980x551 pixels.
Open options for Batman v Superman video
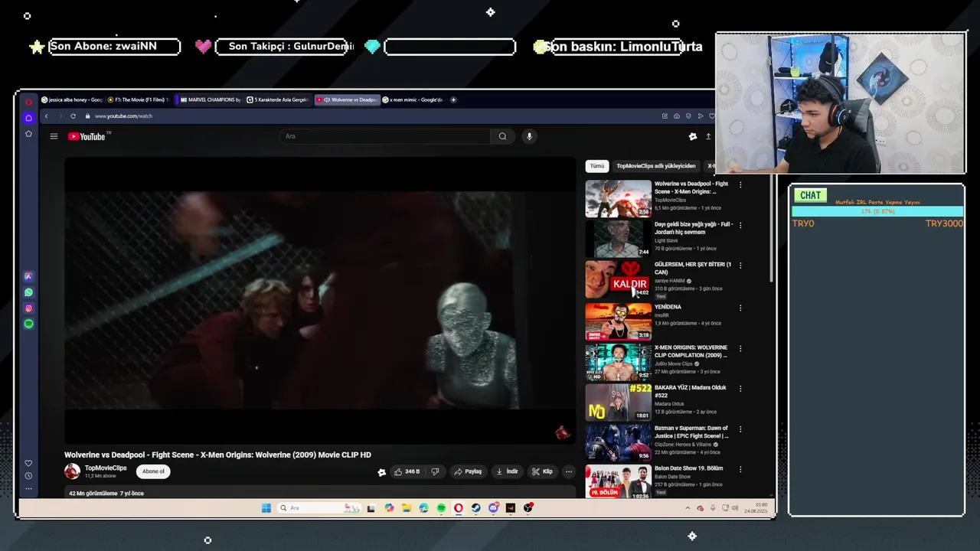click(x=740, y=429)
